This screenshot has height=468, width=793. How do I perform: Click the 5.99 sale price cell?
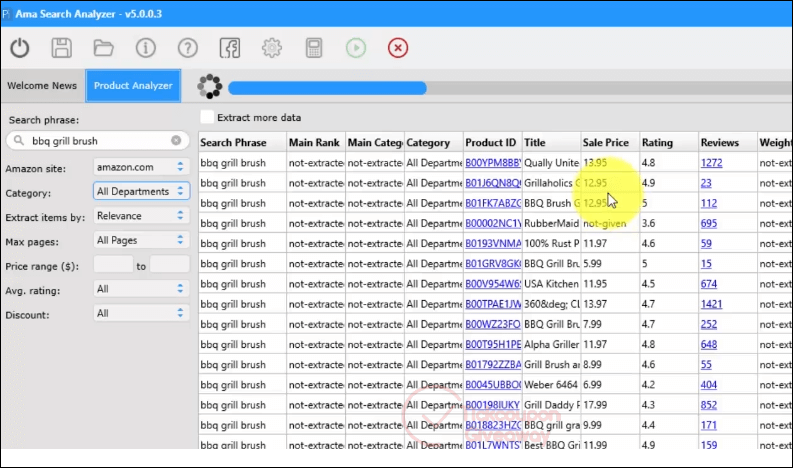coord(610,264)
